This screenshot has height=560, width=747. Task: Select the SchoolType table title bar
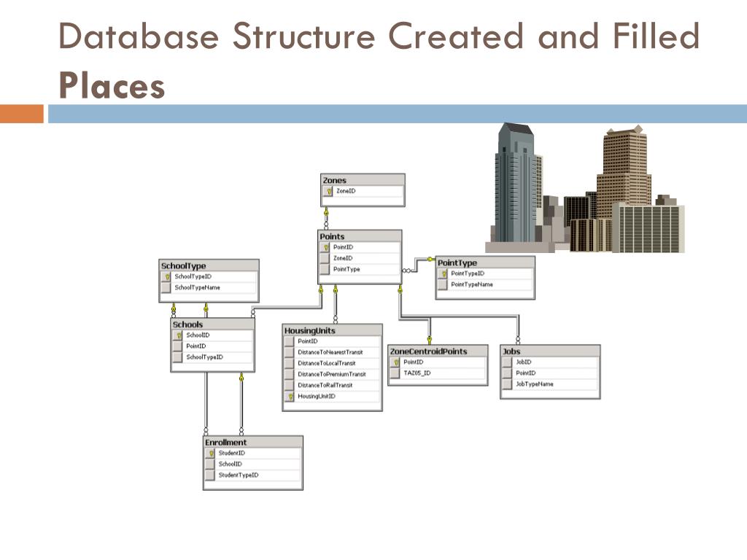pos(209,265)
